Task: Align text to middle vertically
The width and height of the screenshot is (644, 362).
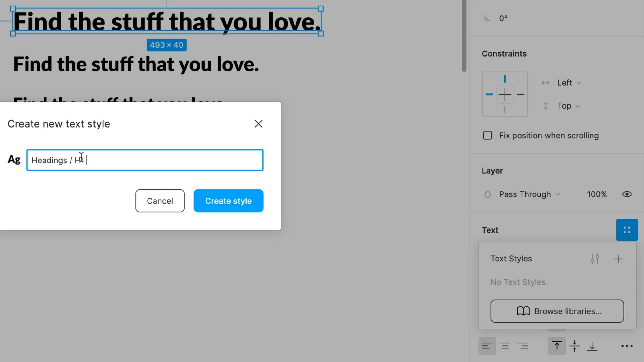Action: click(x=574, y=346)
